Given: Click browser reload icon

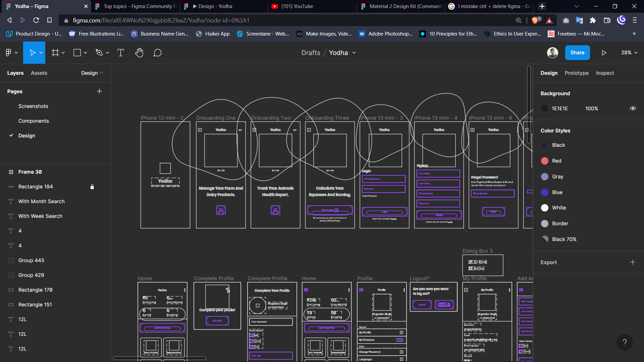Looking at the screenshot, I should (x=36, y=20).
